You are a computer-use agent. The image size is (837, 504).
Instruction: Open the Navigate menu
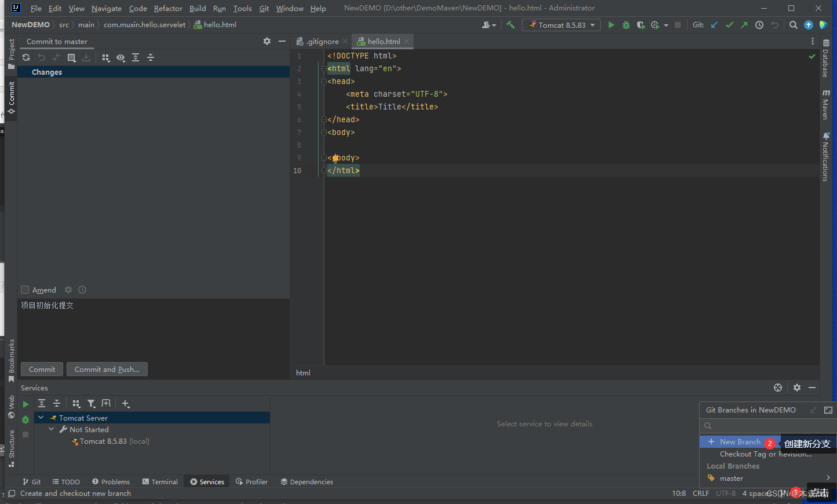pyautogui.click(x=107, y=8)
